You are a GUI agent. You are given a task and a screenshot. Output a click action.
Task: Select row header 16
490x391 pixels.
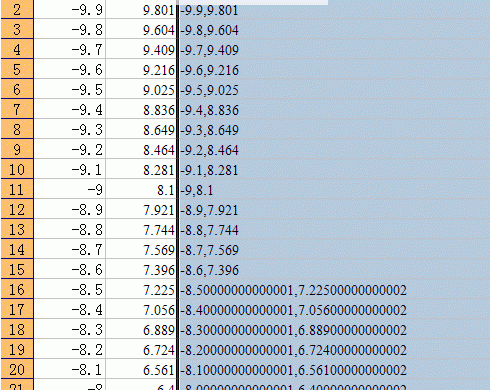pos(17,289)
